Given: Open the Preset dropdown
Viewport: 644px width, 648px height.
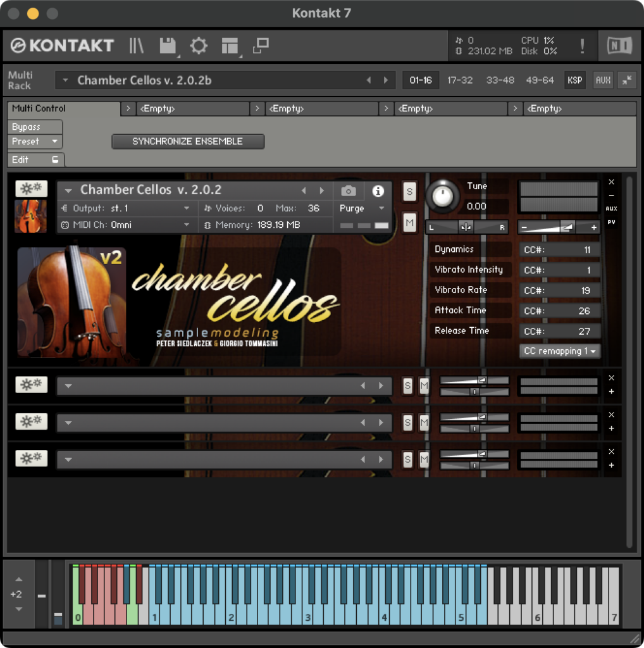Looking at the screenshot, I should tap(35, 141).
